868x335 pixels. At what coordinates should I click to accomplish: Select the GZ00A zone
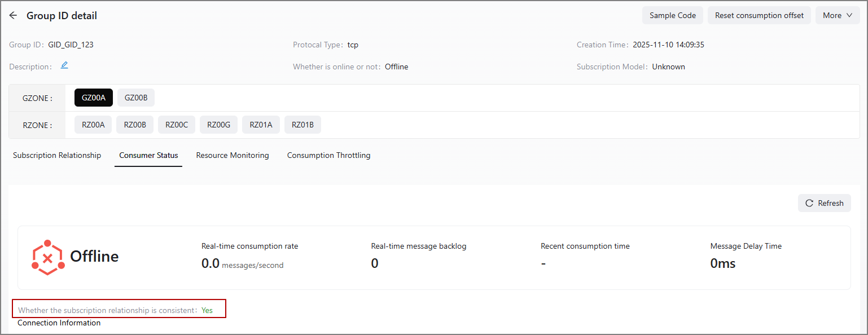[94, 98]
